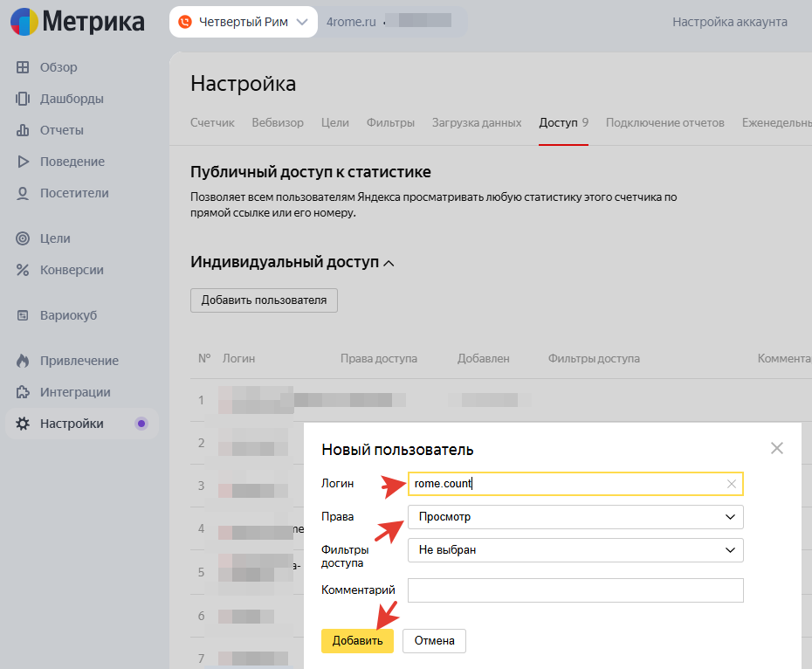The image size is (812, 669).
Task: Clear the Логин field with the x icon
Action: click(x=731, y=484)
